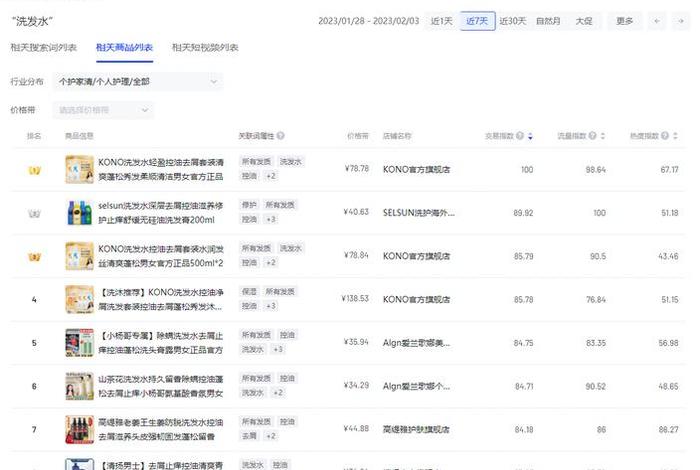This screenshot has height=470, width=700.
Task: Click 蒂缇雅护肤旗舰店 store name
Action: pyautogui.click(x=416, y=429)
